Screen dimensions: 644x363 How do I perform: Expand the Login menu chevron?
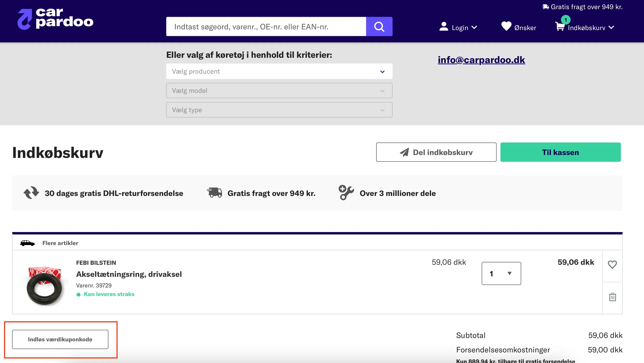[x=474, y=27]
